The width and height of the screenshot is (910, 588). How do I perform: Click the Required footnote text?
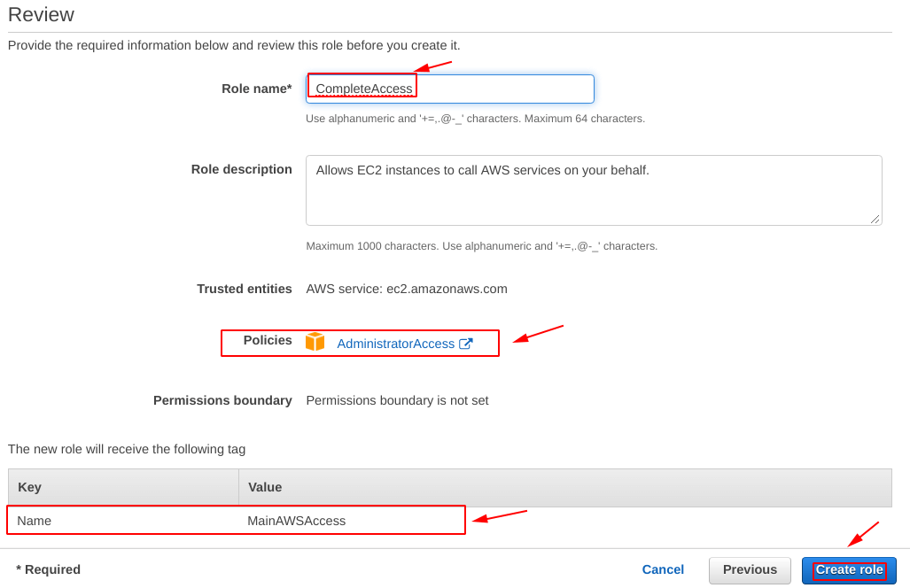click(x=48, y=569)
